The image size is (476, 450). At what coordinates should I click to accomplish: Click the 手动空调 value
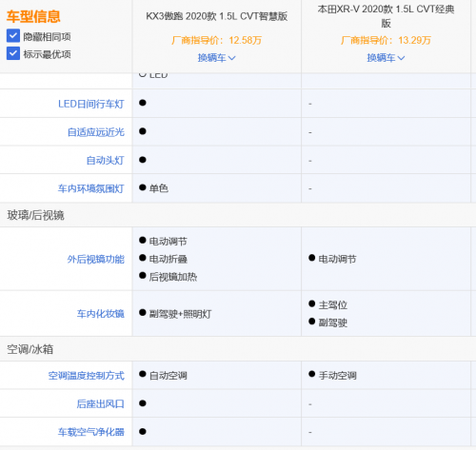338,376
